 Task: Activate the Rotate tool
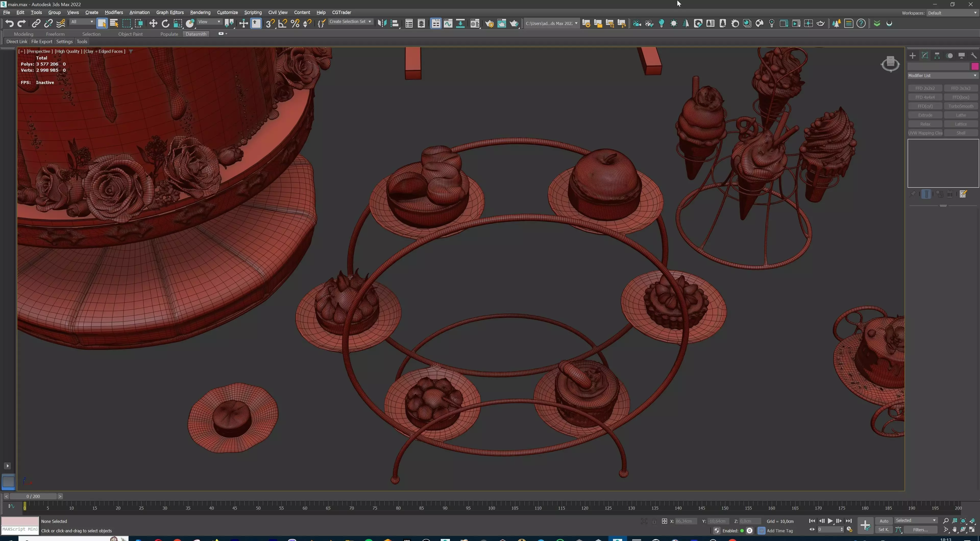[x=165, y=23]
